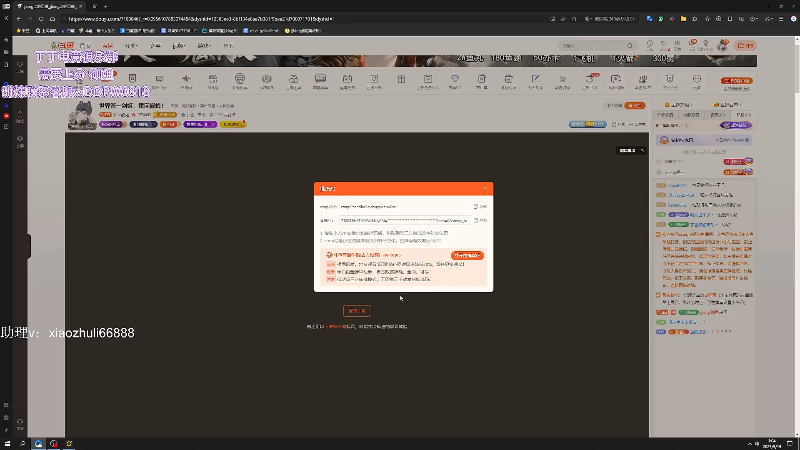Open a new browser tab with the plus button
The height and width of the screenshot is (450, 800).
[x=106, y=6]
